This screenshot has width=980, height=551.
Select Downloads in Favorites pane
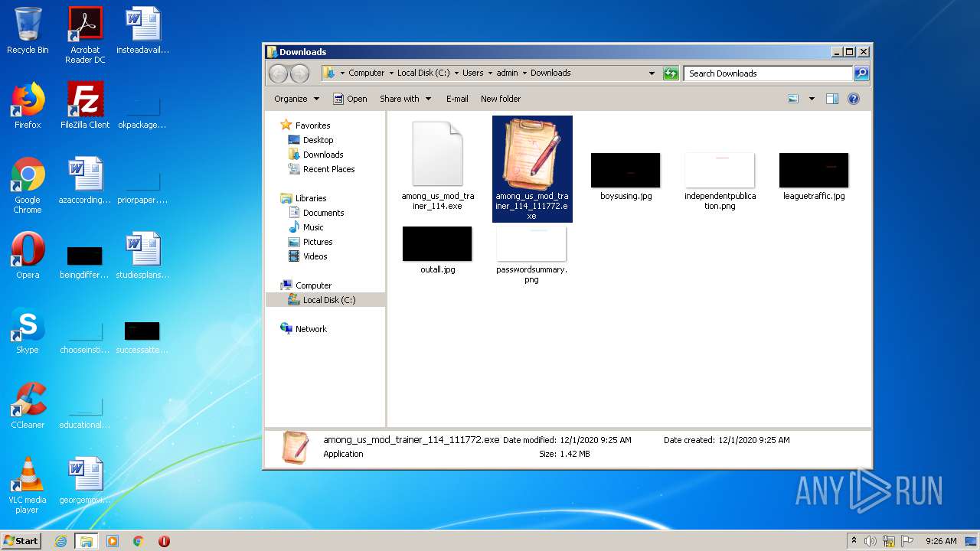pos(315,155)
